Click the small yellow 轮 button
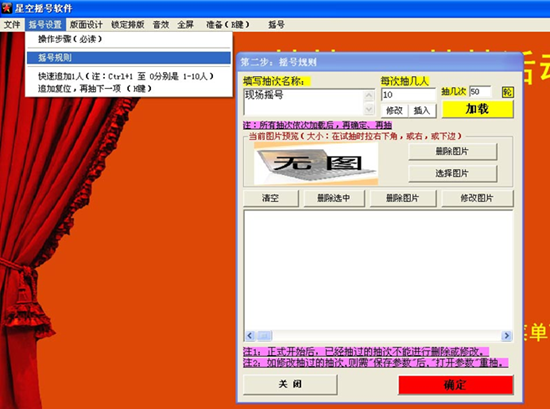 click(x=507, y=92)
